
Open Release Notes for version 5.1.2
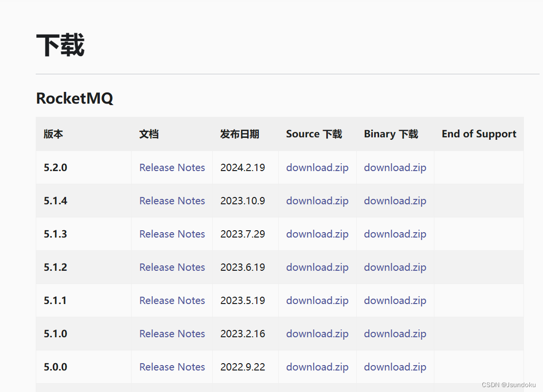(172, 267)
